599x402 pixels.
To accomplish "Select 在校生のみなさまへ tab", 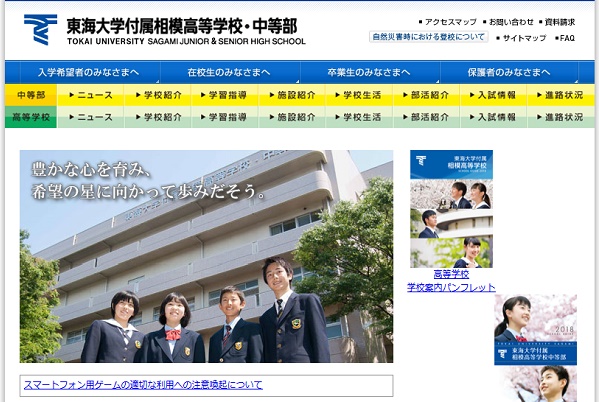I will (x=229, y=72).
